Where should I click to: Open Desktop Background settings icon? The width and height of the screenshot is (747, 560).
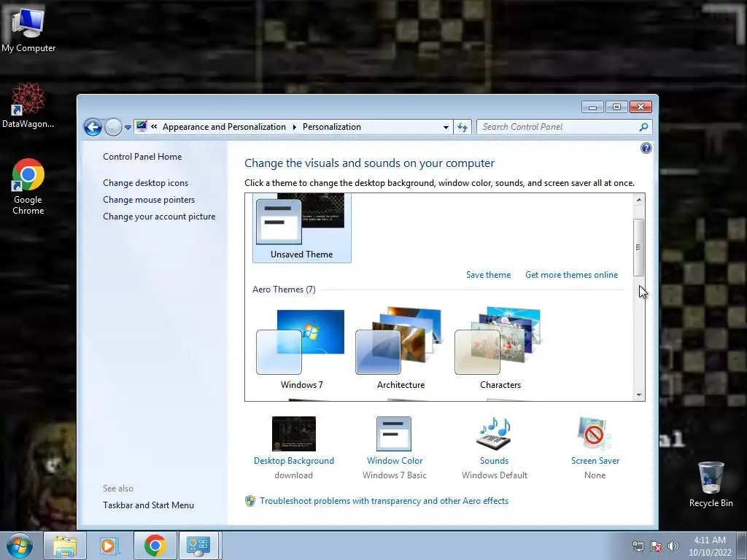[293, 434]
